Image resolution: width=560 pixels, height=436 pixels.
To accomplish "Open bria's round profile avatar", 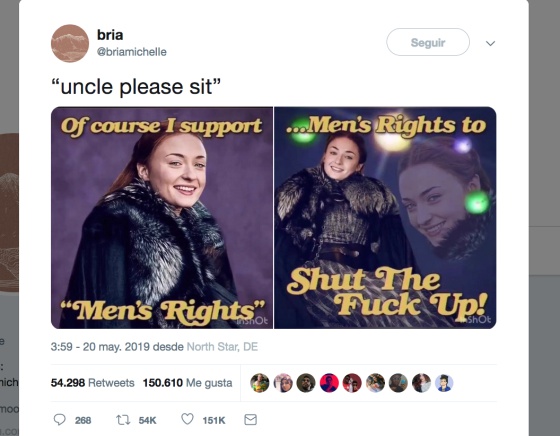I will [x=70, y=43].
